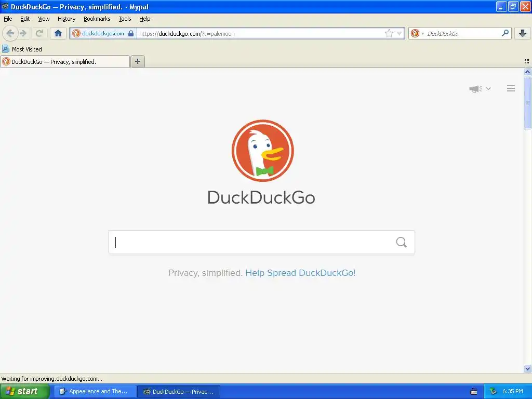Open the Windows Start button

point(24,391)
